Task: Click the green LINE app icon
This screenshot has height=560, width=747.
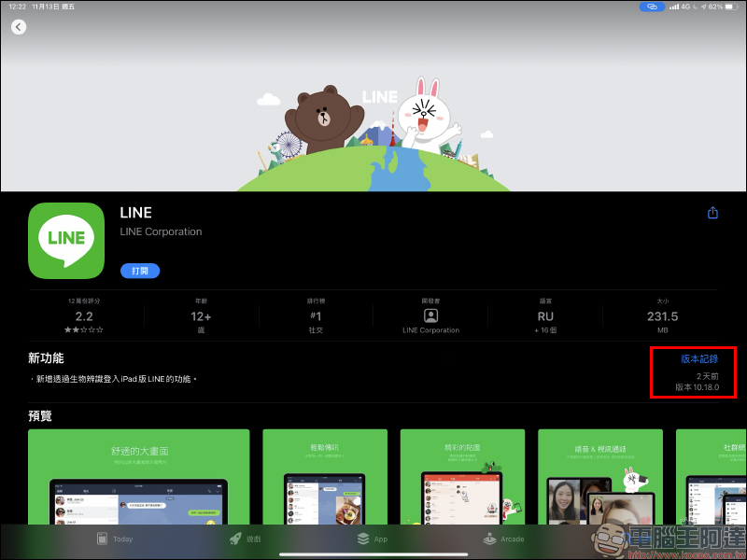Action: (65, 240)
